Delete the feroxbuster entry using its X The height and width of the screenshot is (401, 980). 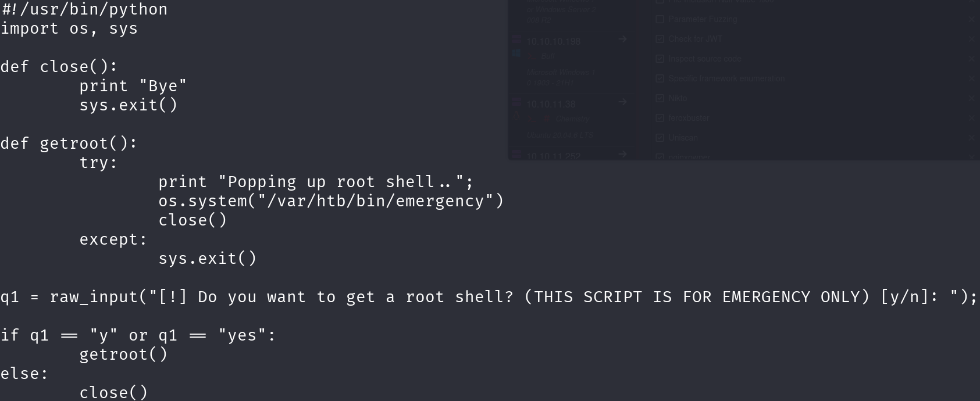[972, 118]
